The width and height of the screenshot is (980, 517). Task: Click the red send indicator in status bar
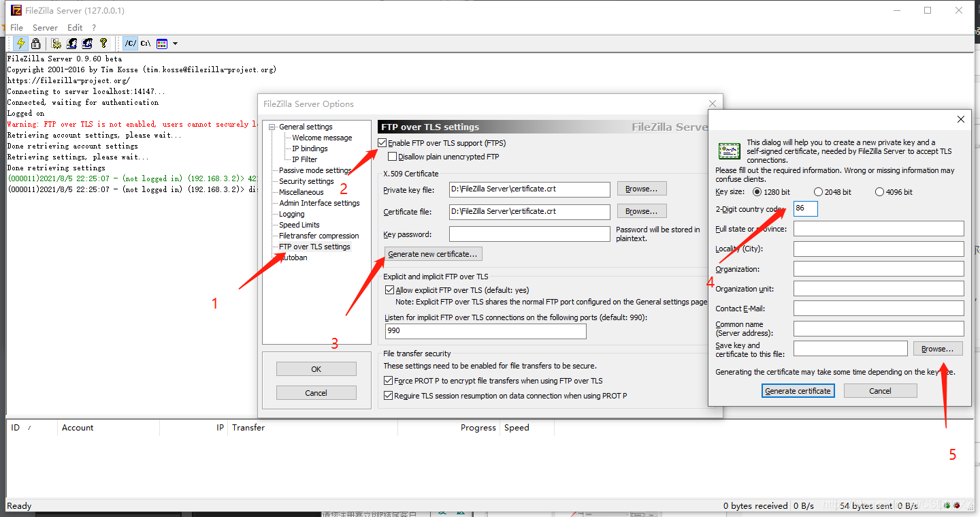pos(957,505)
